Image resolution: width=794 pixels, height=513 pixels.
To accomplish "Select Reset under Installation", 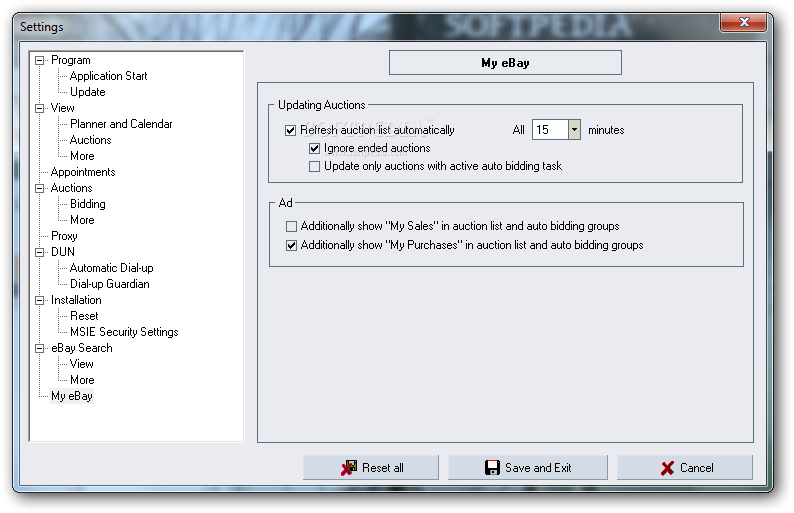I will pos(84,316).
